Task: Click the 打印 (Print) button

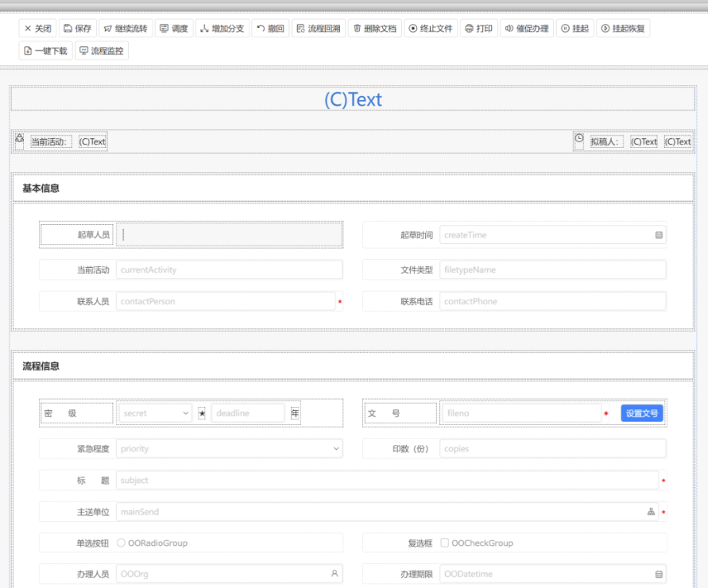Action: pyautogui.click(x=478, y=29)
